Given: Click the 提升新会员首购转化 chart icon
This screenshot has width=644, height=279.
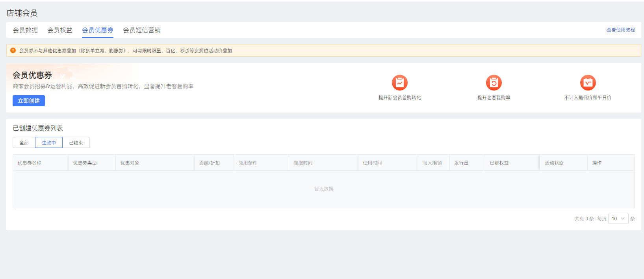Looking at the screenshot, I should tap(399, 83).
